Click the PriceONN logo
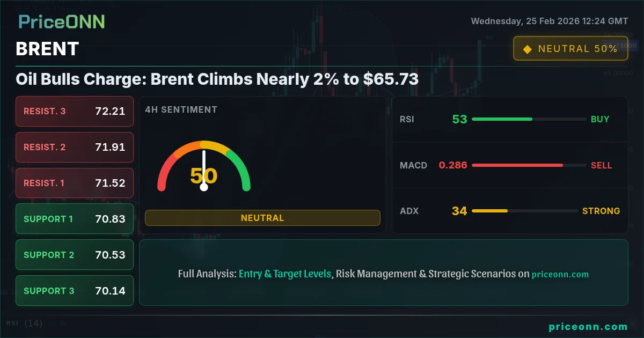 62,21
